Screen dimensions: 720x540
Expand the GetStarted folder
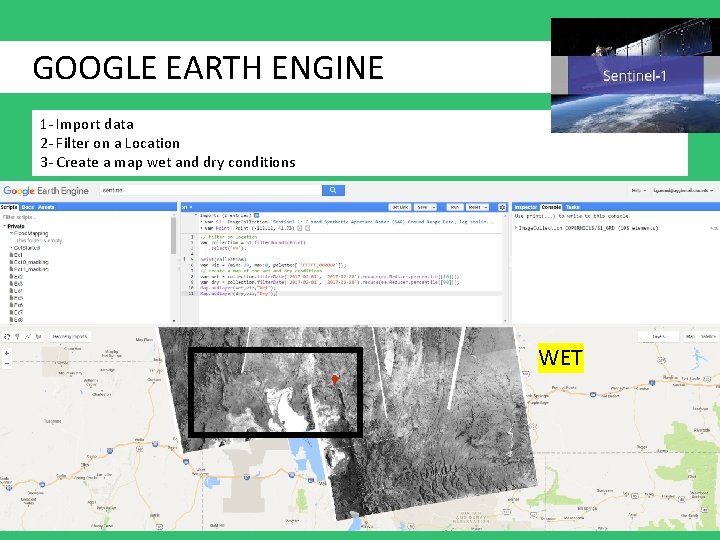pos(11,248)
